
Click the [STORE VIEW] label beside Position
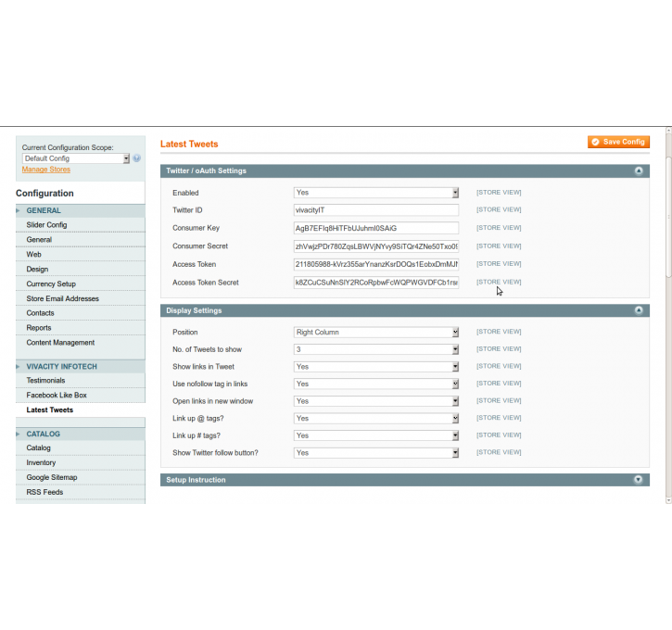click(499, 332)
